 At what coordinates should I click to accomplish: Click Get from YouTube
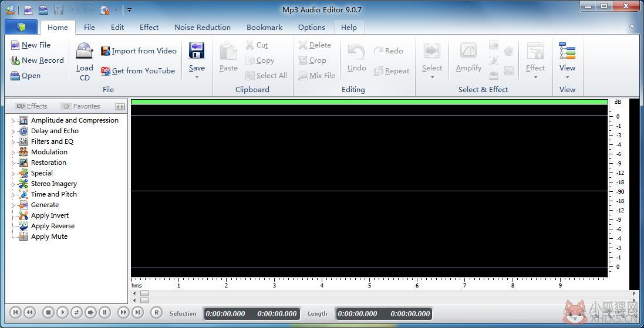point(138,71)
